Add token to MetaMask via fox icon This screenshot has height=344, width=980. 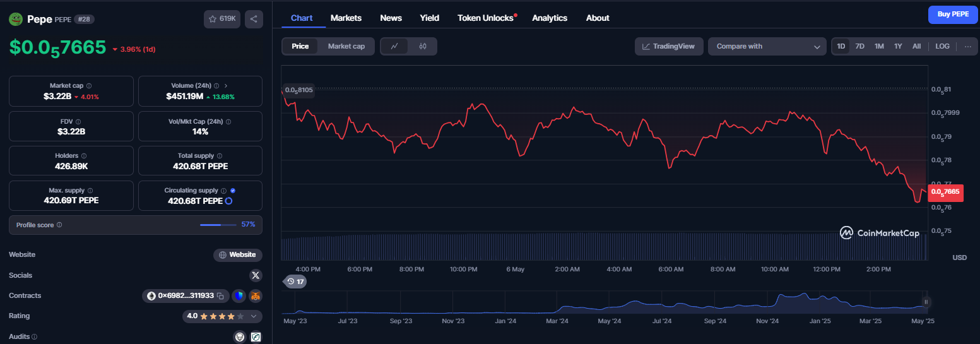[256, 295]
